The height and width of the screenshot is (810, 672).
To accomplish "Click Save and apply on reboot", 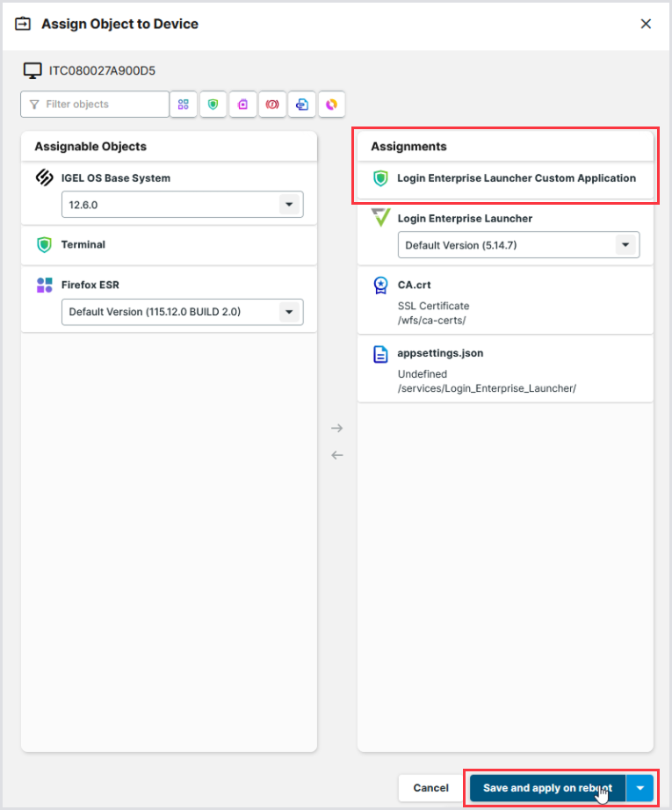I will tap(547, 788).
